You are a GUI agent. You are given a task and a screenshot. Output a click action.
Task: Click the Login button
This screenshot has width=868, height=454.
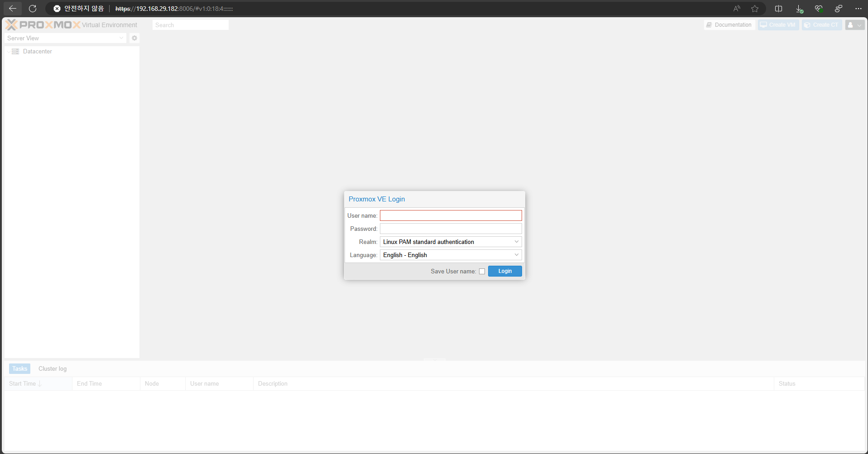(x=505, y=271)
